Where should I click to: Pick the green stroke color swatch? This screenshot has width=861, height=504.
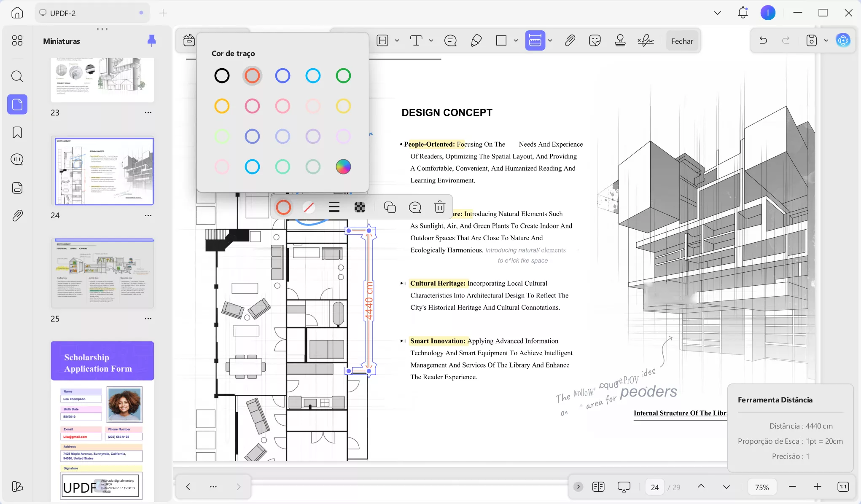point(343,76)
